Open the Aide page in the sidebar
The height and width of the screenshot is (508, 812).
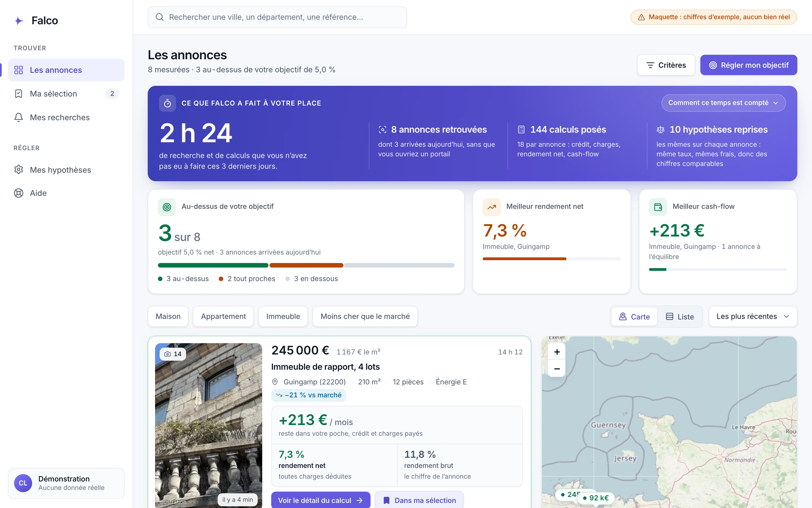click(66, 193)
